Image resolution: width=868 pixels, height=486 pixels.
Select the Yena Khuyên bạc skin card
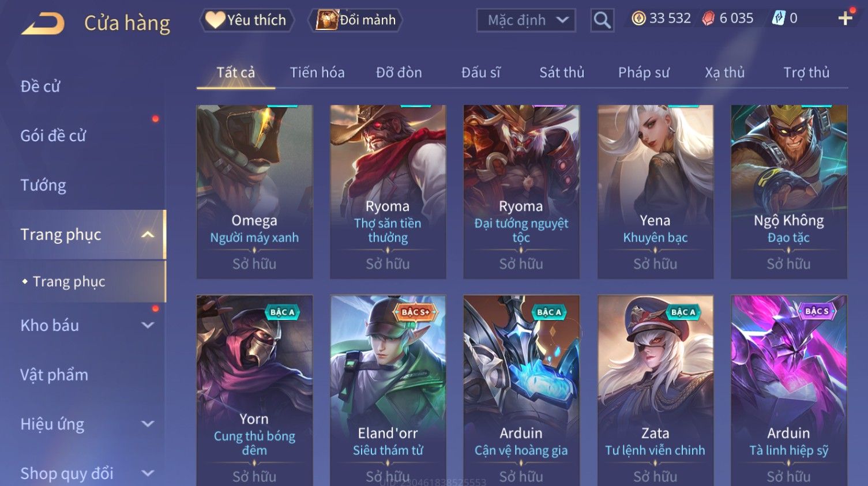click(655, 192)
